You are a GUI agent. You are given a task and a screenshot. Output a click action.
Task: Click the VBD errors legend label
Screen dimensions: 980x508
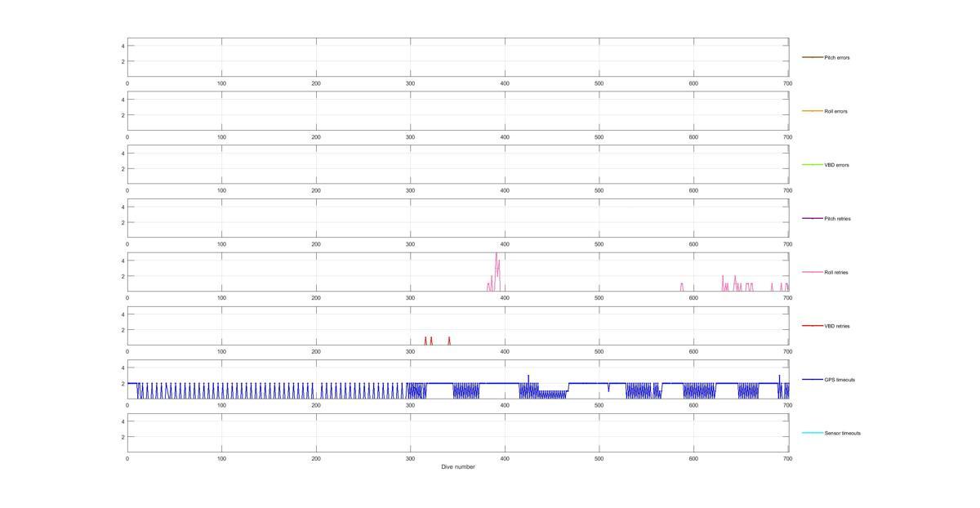click(836, 165)
